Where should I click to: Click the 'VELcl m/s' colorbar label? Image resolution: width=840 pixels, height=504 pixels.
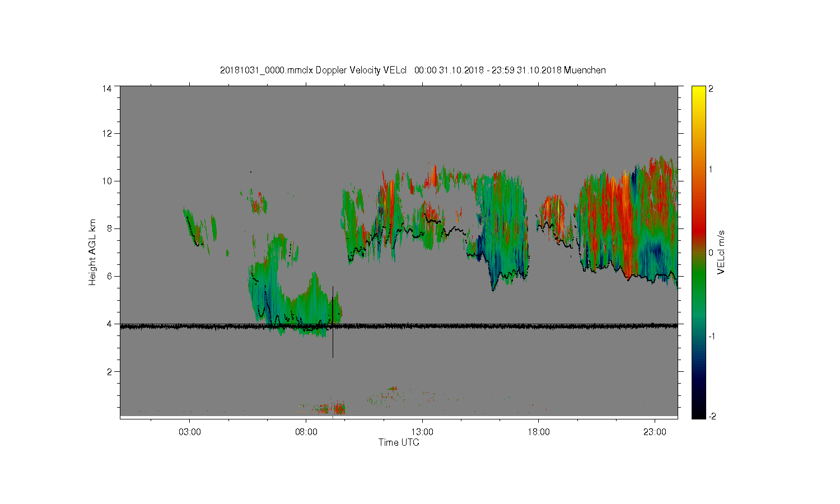pos(721,252)
